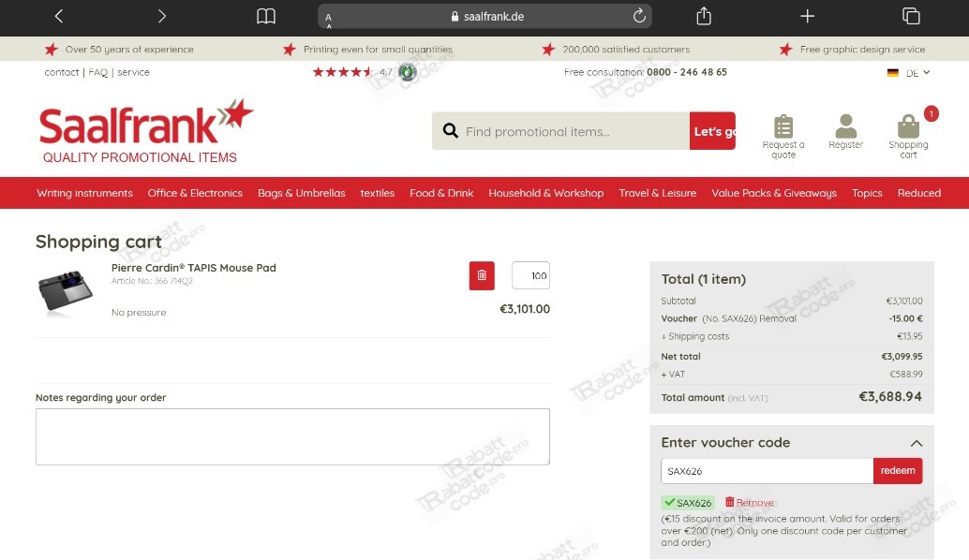The image size is (969, 560).
Task: Open the Writing instruments menu
Action: pyautogui.click(x=84, y=193)
